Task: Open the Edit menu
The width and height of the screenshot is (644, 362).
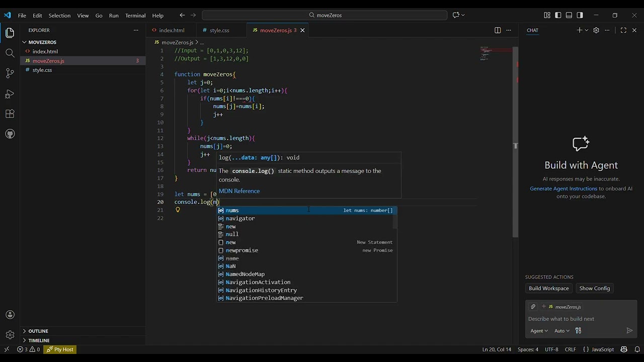Action: (x=37, y=15)
